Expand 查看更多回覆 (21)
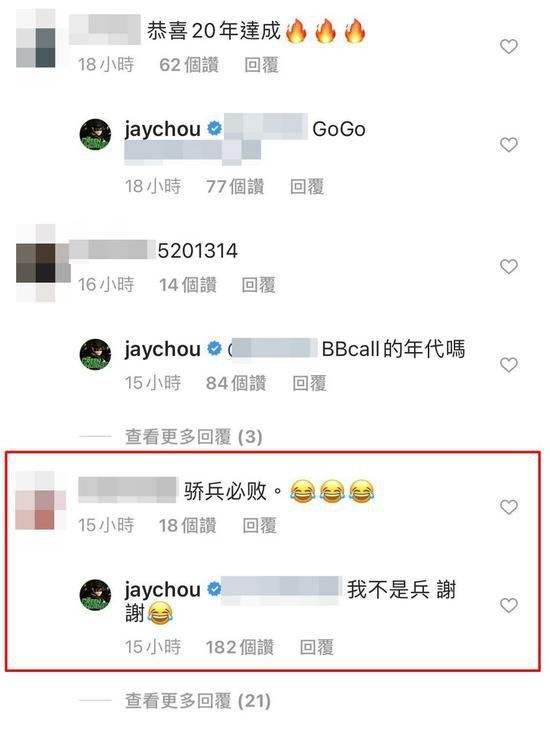550x733 pixels. pos(198,701)
